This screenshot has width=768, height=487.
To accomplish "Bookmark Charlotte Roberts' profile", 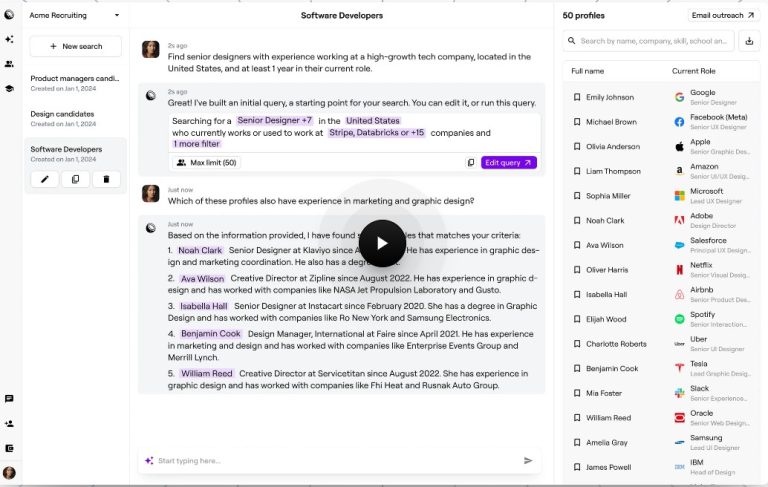I will (x=576, y=344).
